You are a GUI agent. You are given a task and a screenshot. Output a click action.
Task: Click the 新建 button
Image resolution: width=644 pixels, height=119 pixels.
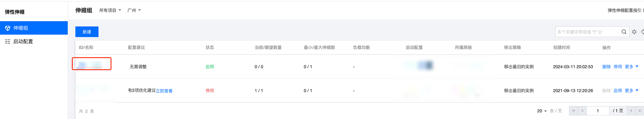(x=87, y=32)
